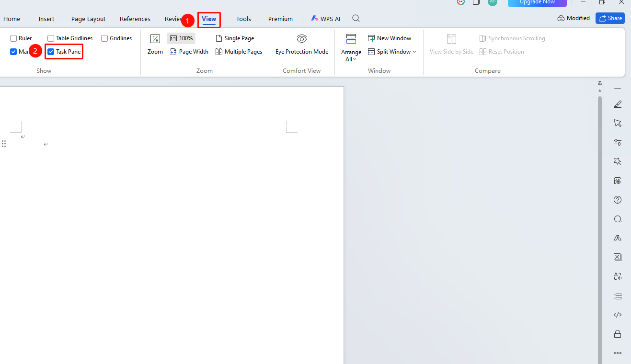The height and width of the screenshot is (364, 631).
Task: Expand the Split Window dropdown arrow
Action: click(414, 52)
